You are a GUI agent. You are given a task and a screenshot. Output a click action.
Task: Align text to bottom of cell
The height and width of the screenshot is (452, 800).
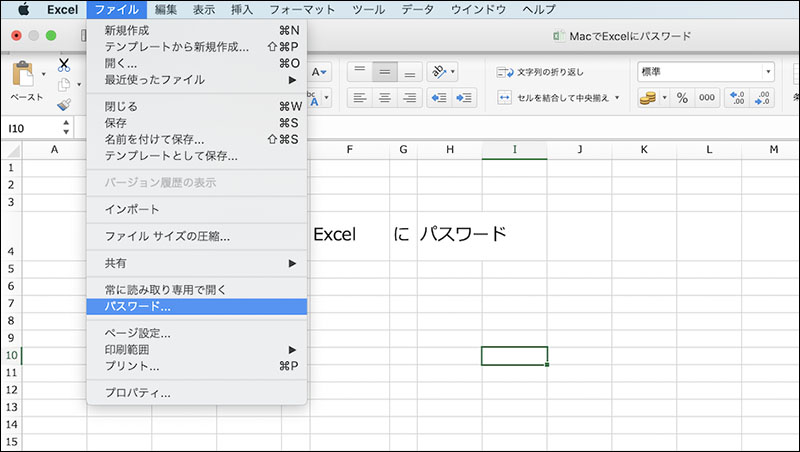pos(410,72)
